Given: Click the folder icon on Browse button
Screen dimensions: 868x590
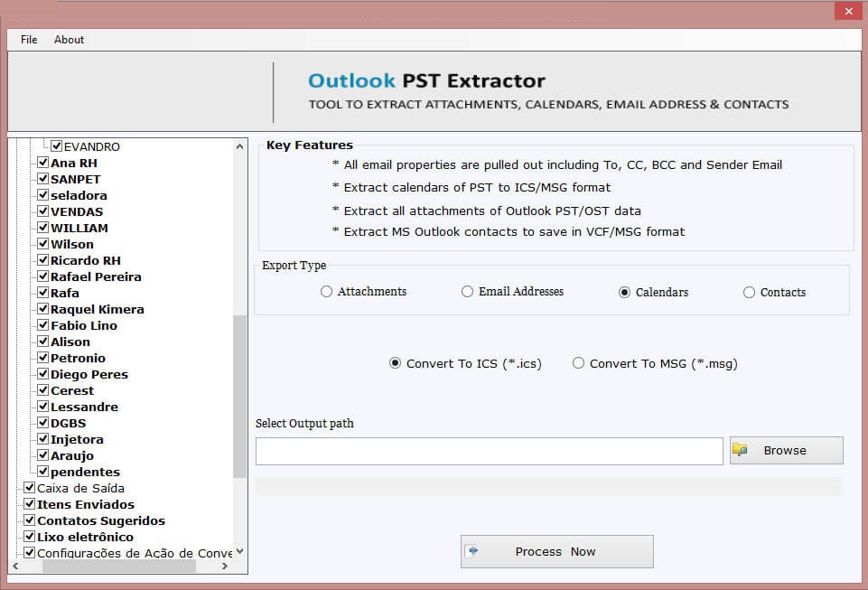Looking at the screenshot, I should (740, 450).
